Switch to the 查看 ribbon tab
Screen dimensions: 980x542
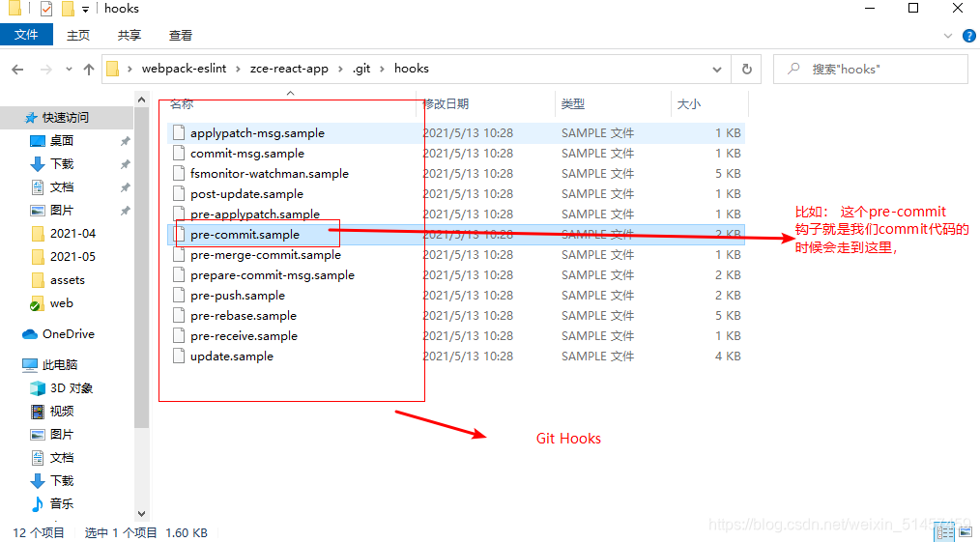pyautogui.click(x=181, y=36)
